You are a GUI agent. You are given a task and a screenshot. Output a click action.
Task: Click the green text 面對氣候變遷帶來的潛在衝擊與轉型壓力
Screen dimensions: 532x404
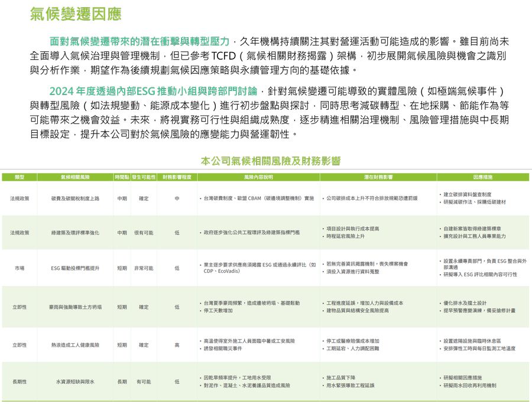click(x=140, y=43)
